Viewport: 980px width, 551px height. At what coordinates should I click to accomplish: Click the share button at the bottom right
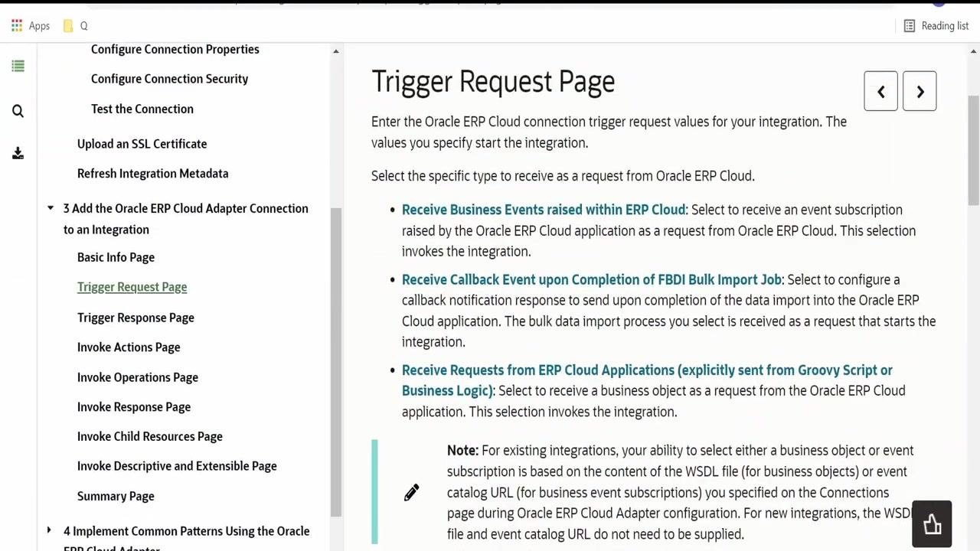(932, 524)
